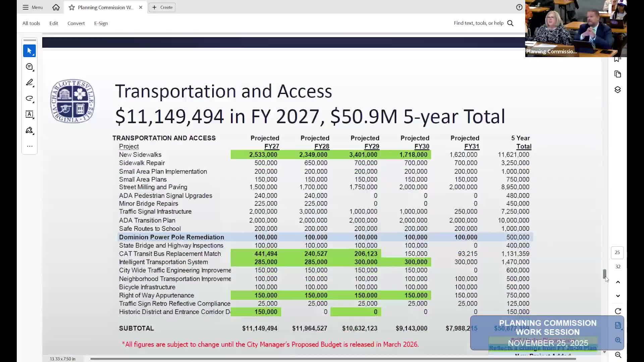Choose the Add text box tool
644x362 pixels.
click(x=30, y=114)
